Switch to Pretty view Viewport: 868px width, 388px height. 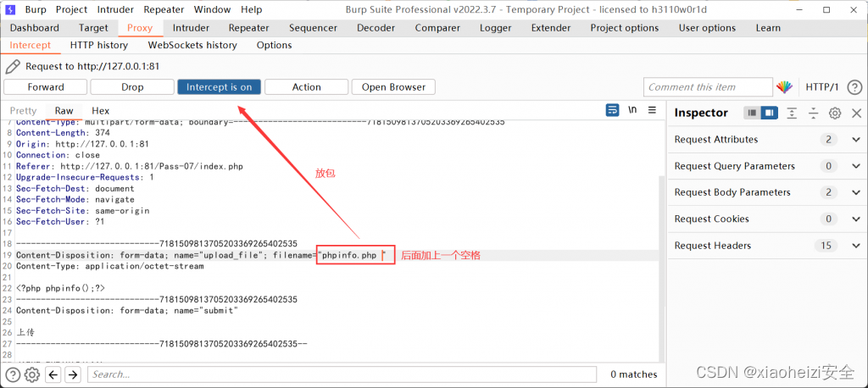(x=23, y=111)
